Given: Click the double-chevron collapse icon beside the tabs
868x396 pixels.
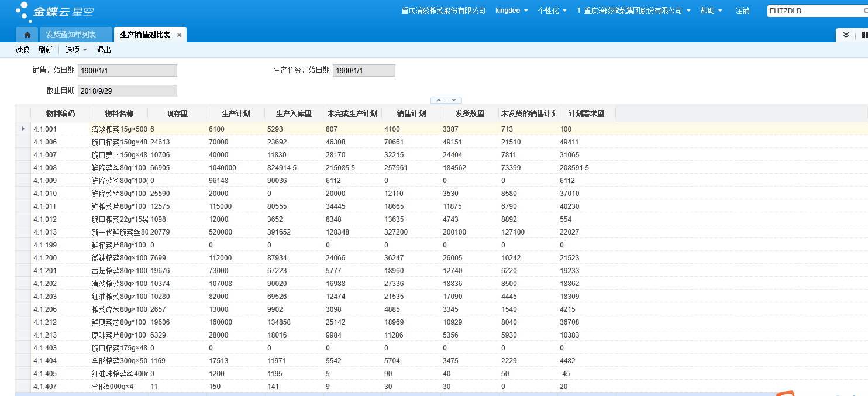Looking at the screenshot, I should 846,35.
